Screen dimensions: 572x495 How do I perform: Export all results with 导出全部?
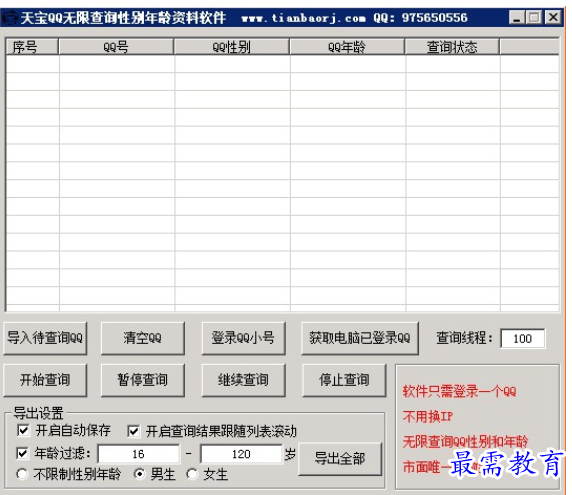click(x=340, y=459)
